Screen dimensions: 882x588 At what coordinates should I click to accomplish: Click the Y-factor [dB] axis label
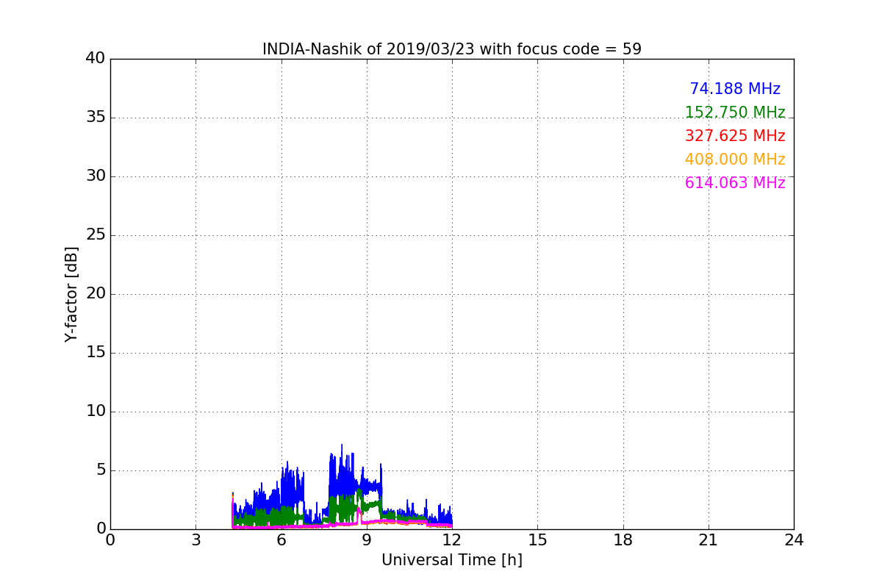click(x=71, y=294)
